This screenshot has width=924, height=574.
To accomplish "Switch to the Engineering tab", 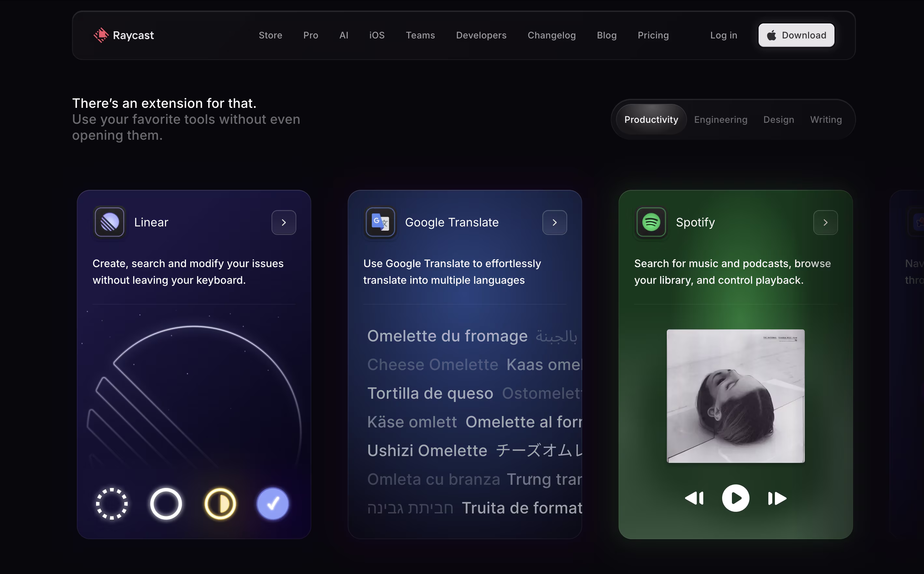I will coord(721,120).
